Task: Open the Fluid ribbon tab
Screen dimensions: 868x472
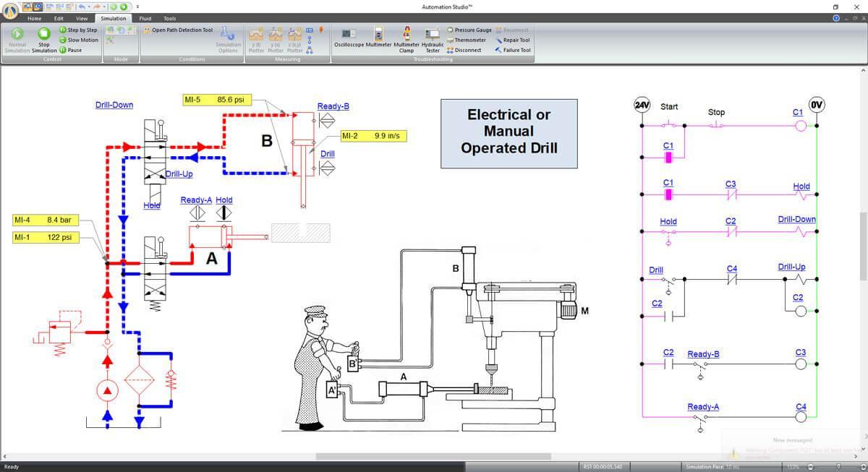Action: click(x=145, y=18)
